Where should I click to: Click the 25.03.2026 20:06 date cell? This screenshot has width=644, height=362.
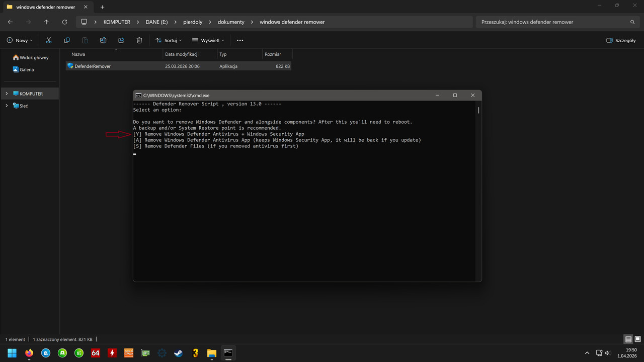(x=182, y=66)
